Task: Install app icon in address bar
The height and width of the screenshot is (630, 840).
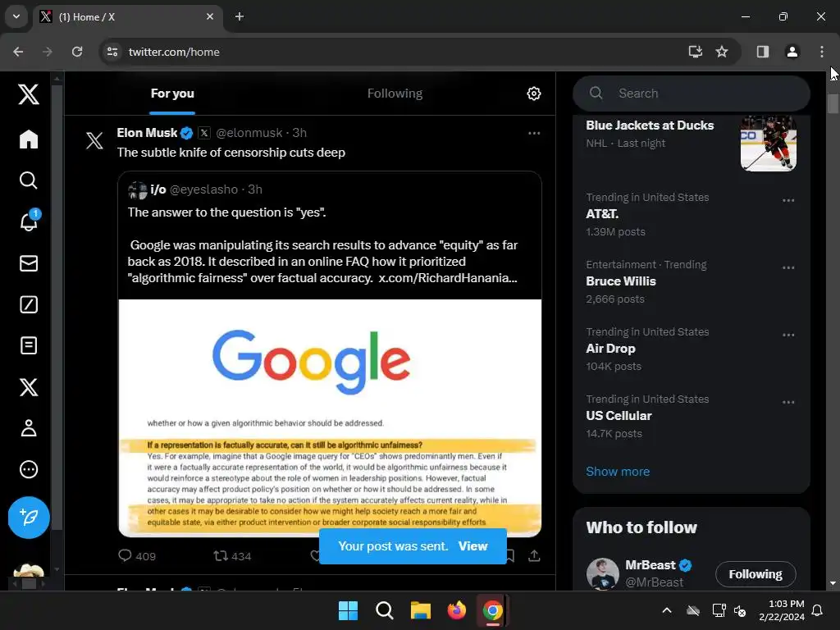Action: pos(695,52)
